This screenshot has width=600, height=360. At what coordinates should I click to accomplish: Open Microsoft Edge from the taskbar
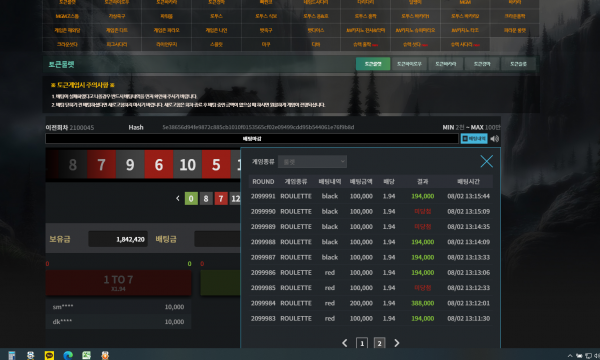tap(68, 355)
